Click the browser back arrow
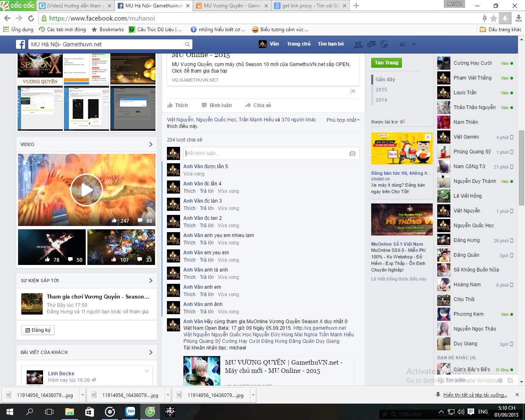Screen dimensions: 525x420 pos(7,18)
